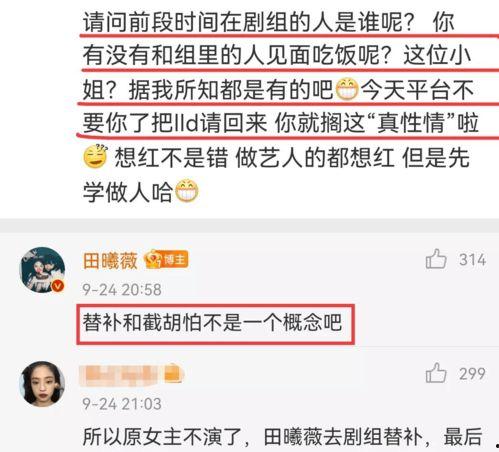The width and height of the screenshot is (499, 452).
Task: Tap the 299 like count
Action: [472, 374]
